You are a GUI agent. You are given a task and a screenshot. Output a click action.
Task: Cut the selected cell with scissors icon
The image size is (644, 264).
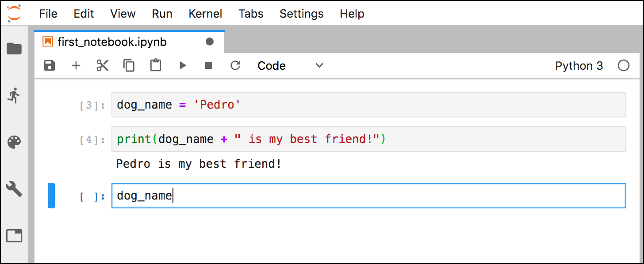click(x=103, y=66)
